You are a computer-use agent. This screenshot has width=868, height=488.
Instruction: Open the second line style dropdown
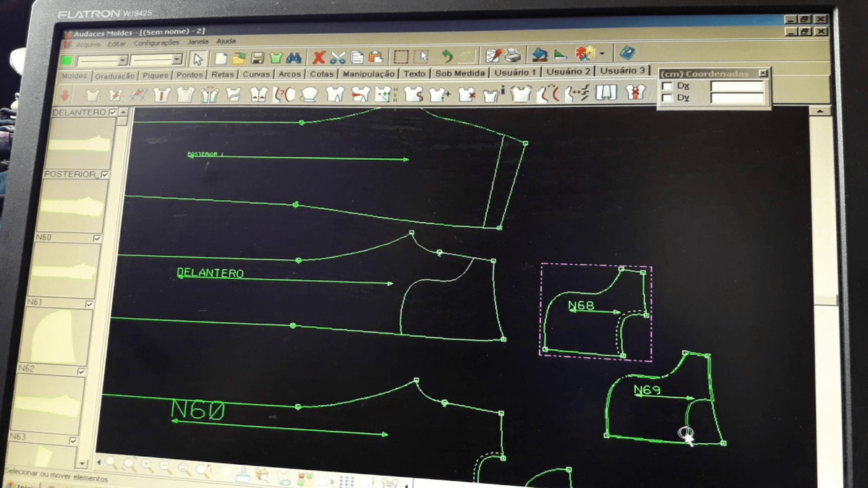[x=157, y=60]
